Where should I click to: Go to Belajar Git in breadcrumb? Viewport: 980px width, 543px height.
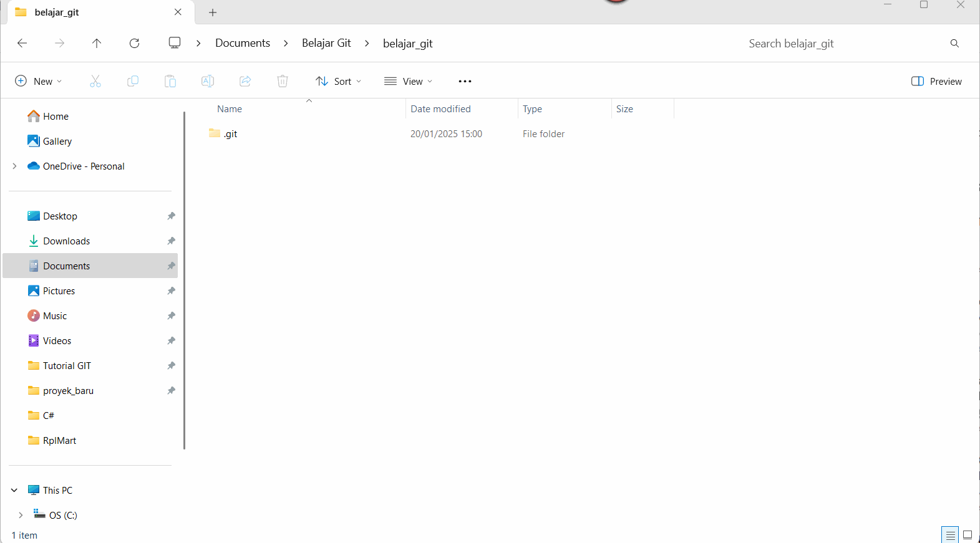(x=326, y=43)
